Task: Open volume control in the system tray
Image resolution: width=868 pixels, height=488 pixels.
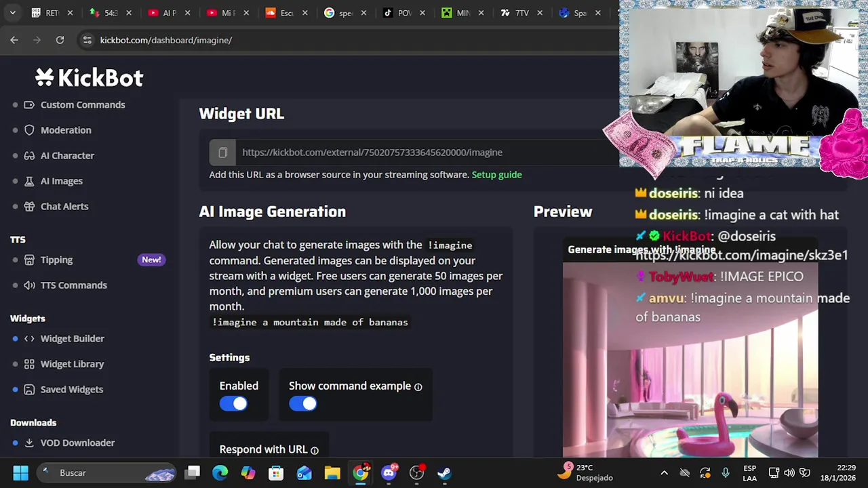Action: pyautogui.click(x=789, y=473)
